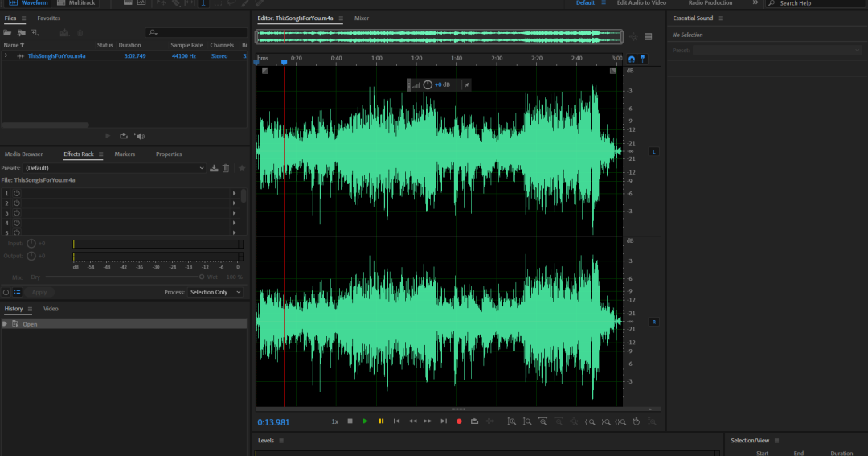Start recording with the red Record button
The height and width of the screenshot is (456, 868).
459,421
